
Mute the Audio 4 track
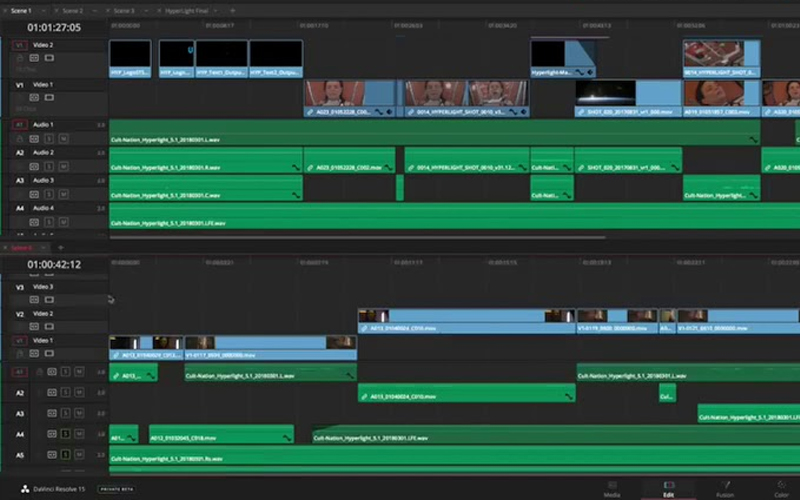[63, 222]
